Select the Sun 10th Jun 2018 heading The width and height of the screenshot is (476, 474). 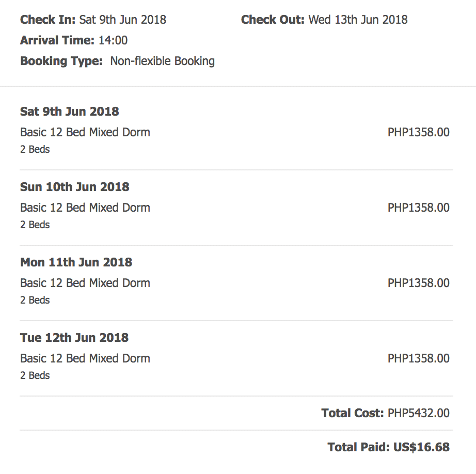[x=75, y=187]
